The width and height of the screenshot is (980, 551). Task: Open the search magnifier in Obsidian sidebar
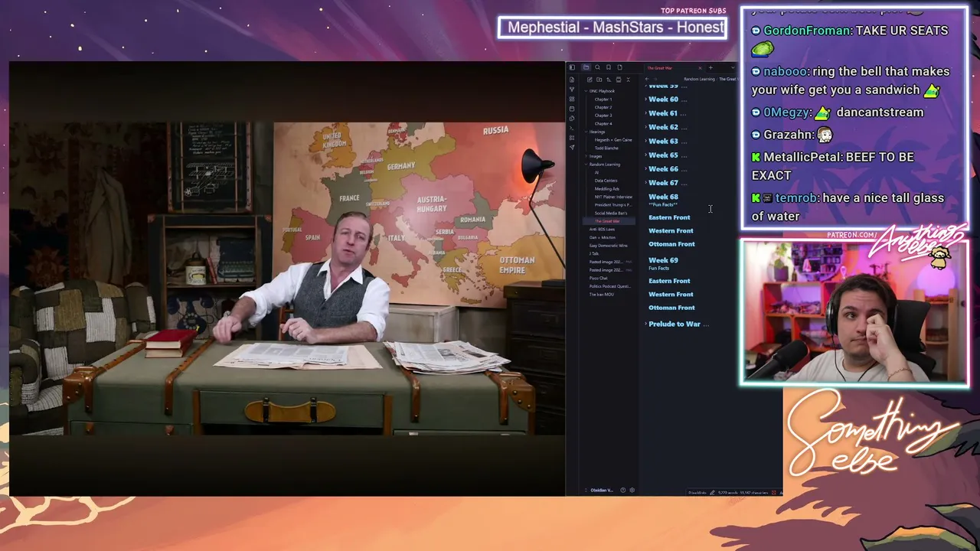597,67
